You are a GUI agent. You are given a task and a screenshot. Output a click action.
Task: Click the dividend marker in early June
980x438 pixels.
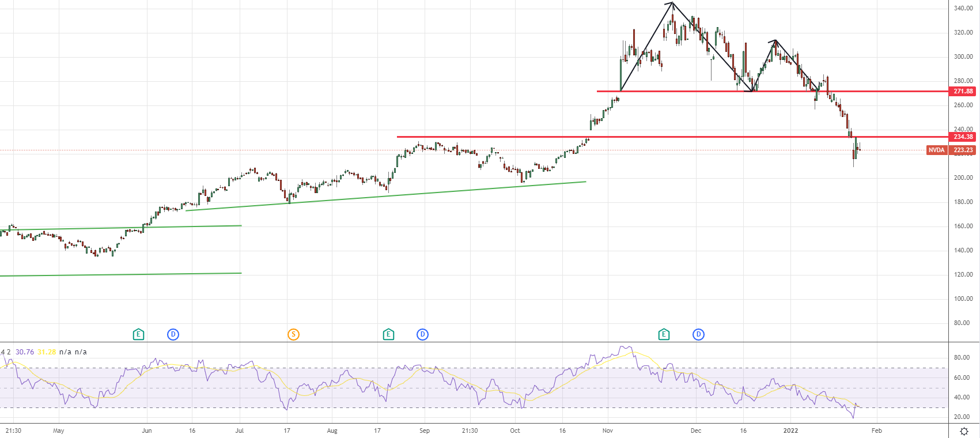tap(173, 334)
